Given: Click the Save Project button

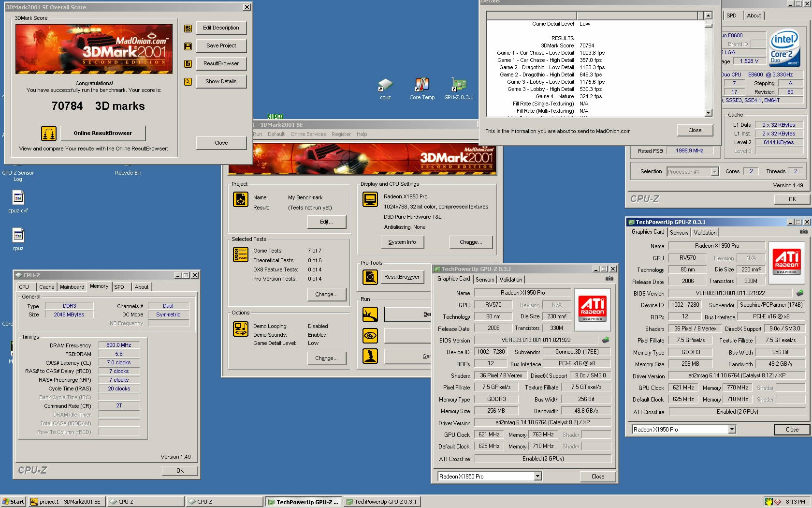Looking at the screenshot, I should coord(221,46).
